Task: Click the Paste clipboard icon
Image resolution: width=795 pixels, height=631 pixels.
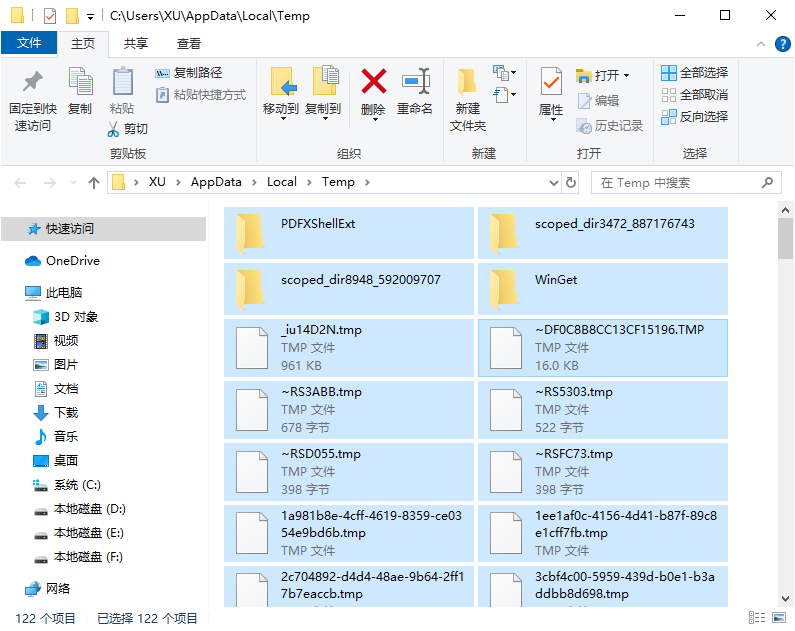Action: (122, 83)
